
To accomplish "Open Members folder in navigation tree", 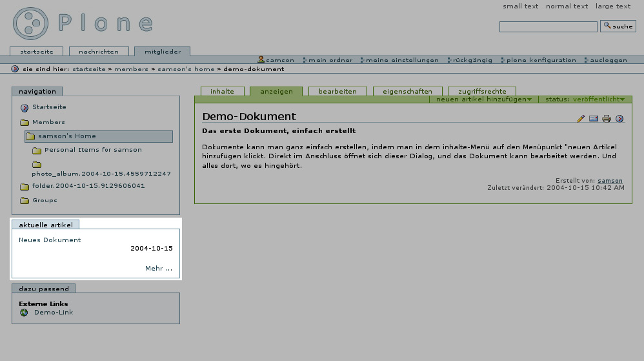I will coord(48,122).
